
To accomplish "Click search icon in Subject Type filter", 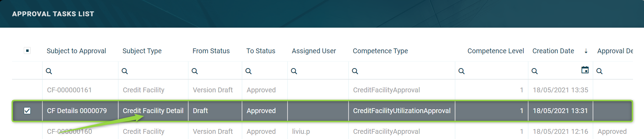I will 125,71.
